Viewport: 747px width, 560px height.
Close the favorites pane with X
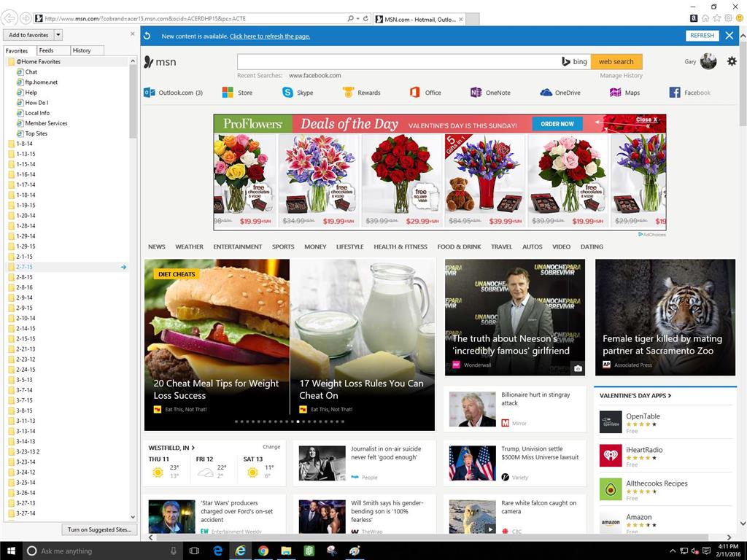click(133, 34)
